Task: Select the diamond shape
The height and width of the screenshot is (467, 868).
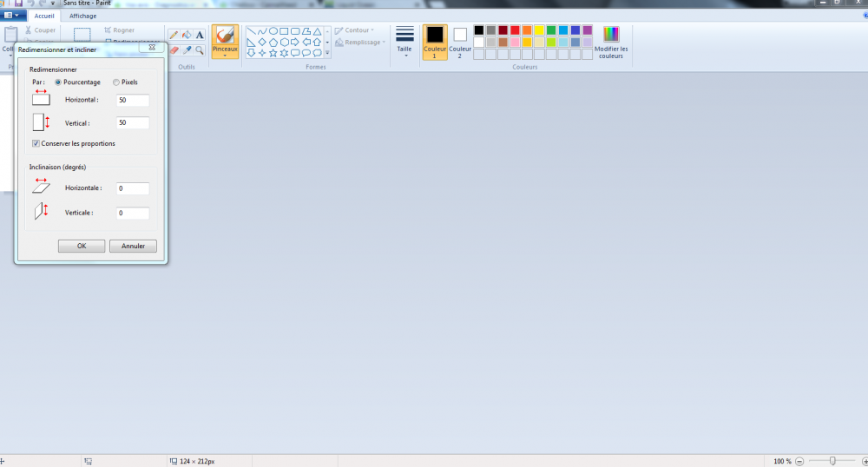Action: point(262,42)
